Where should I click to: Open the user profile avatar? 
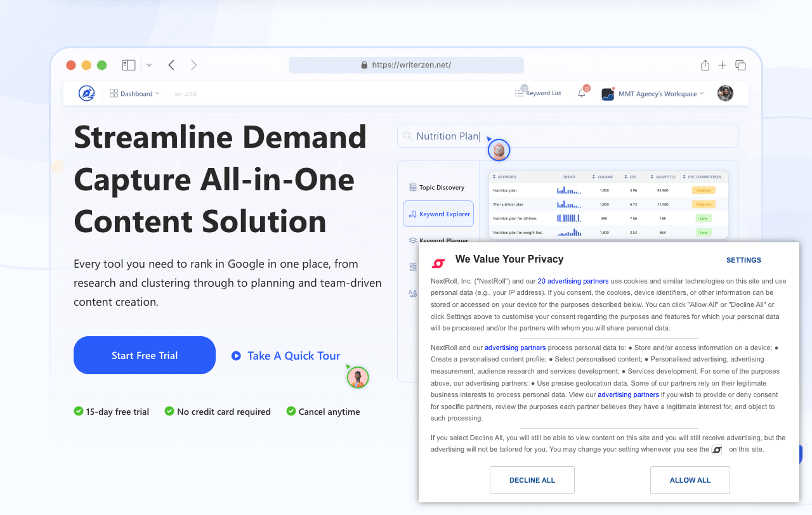tap(725, 93)
